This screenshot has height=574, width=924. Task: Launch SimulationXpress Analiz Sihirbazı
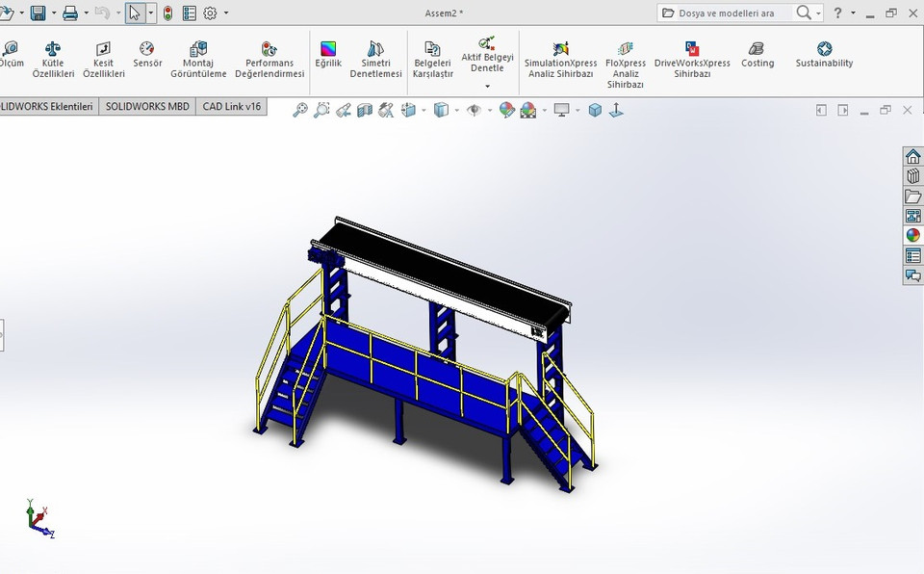click(x=560, y=60)
